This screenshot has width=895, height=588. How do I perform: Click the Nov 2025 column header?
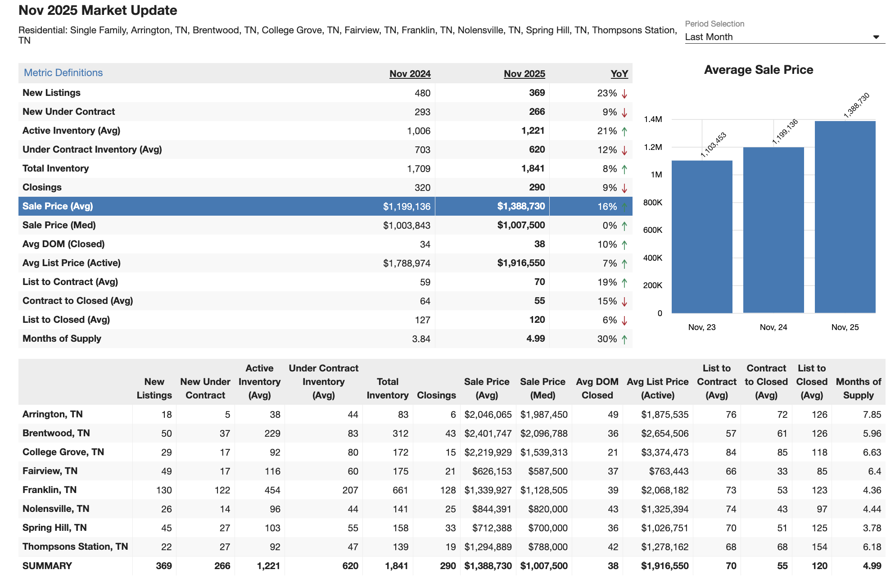pos(524,74)
